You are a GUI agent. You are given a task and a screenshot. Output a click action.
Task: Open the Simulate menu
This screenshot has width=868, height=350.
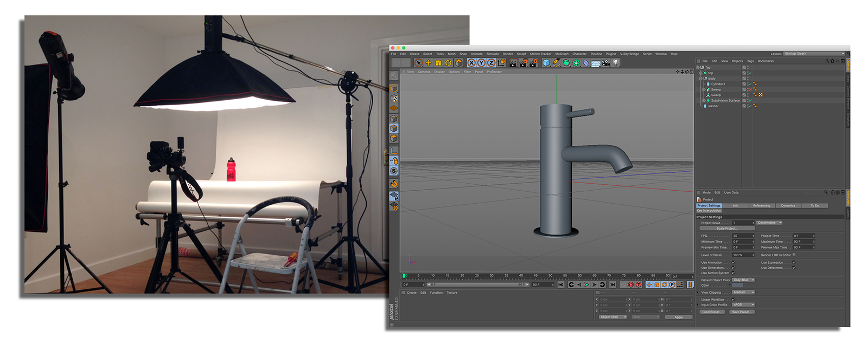tap(493, 54)
